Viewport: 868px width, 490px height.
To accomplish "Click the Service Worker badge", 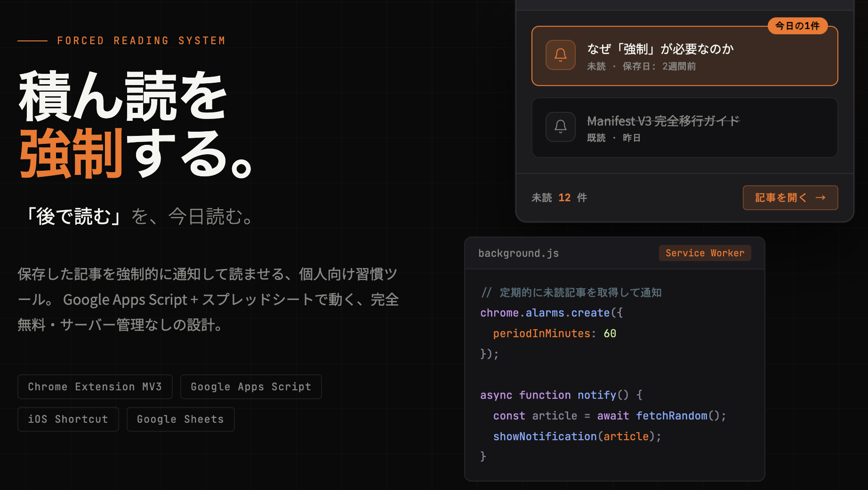I will coord(704,253).
